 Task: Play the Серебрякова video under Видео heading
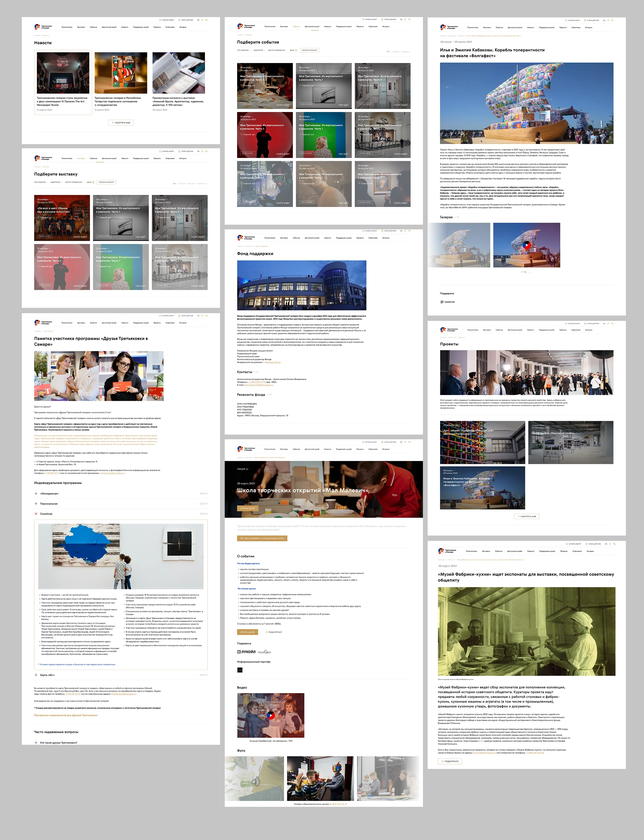[x=271, y=715]
